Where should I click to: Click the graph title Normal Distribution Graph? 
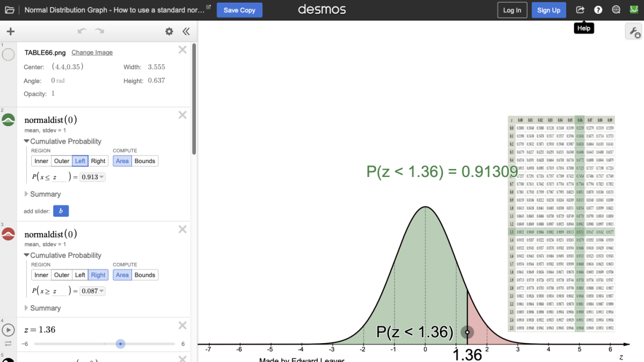tap(114, 10)
